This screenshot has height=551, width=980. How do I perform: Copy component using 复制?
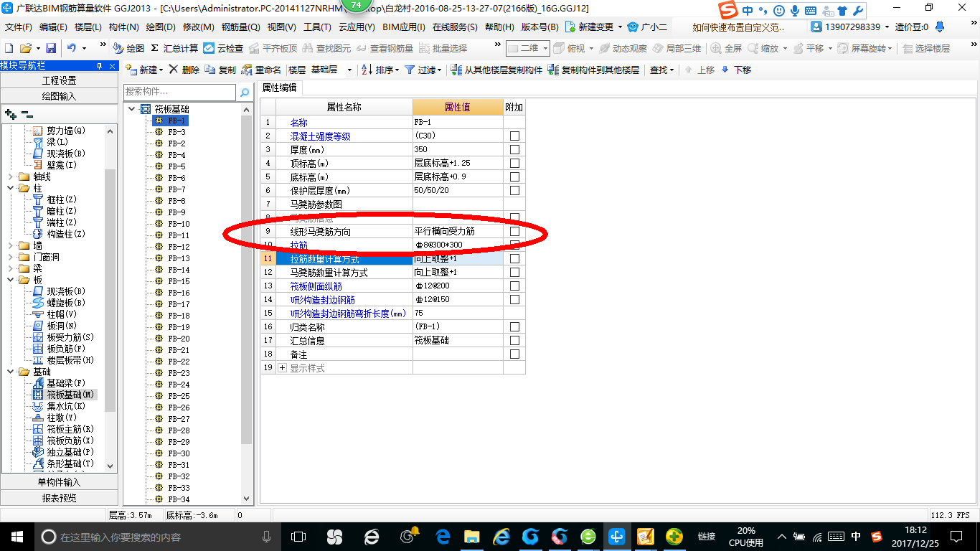click(220, 70)
